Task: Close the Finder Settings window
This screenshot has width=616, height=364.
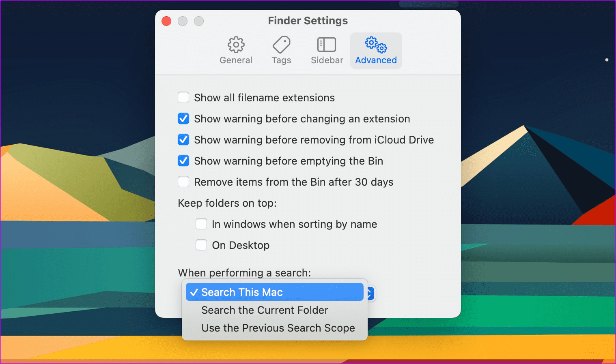Action: pos(166,21)
